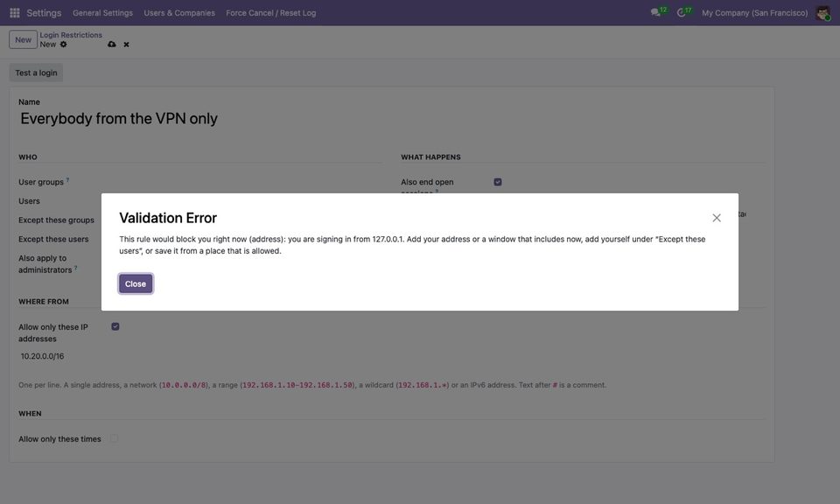Click the User groups help question mark
The height and width of the screenshot is (504, 840).
click(x=67, y=180)
